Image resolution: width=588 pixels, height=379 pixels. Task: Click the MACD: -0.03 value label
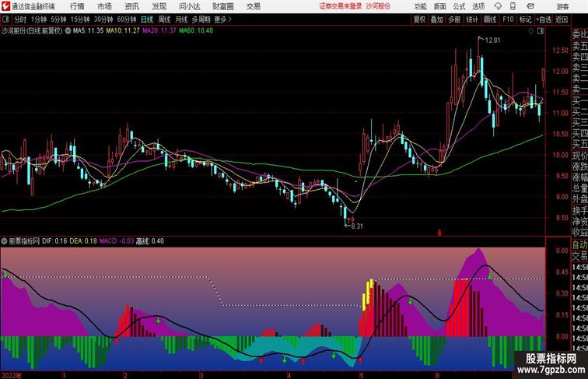116,241
